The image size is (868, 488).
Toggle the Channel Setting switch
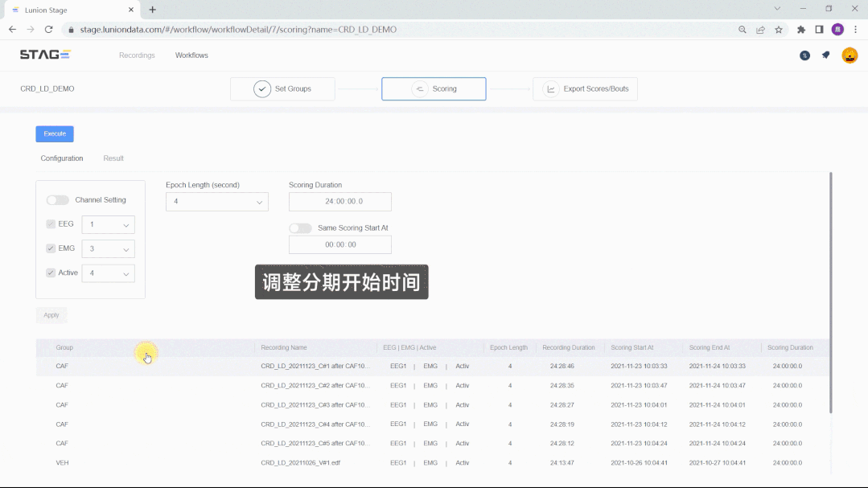(56, 199)
